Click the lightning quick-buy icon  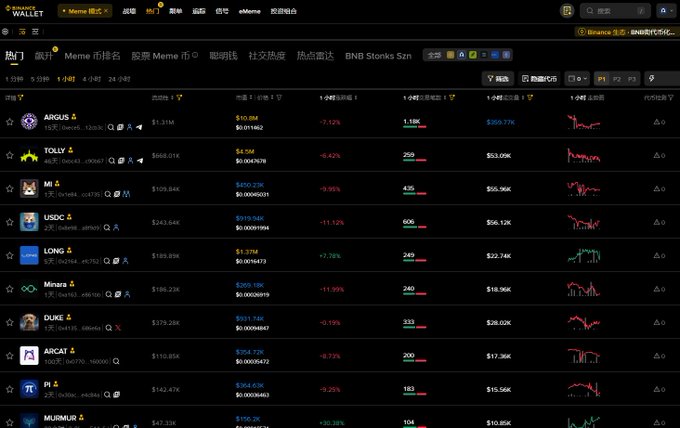(651, 78)
